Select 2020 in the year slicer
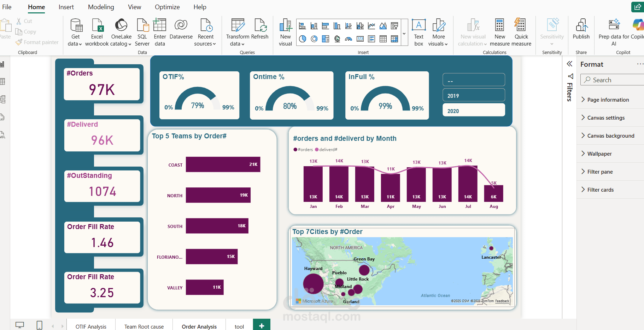The height and width of the screenshot is (330, 644). click(474, 110)
